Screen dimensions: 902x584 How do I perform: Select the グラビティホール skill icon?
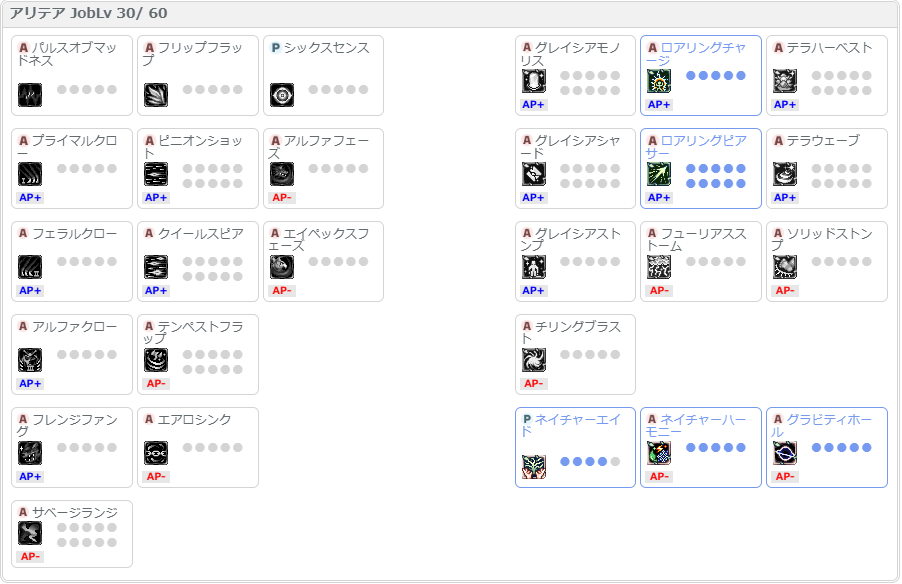coord(785,454)
